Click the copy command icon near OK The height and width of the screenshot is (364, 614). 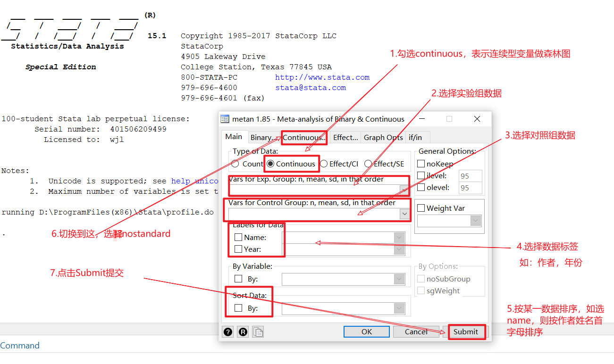257,331
